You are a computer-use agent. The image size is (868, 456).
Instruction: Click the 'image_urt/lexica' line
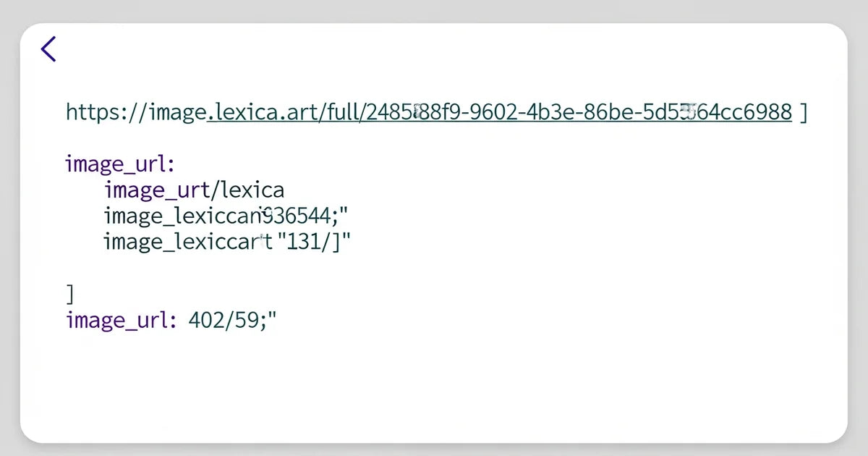click(x=194, y=190)
